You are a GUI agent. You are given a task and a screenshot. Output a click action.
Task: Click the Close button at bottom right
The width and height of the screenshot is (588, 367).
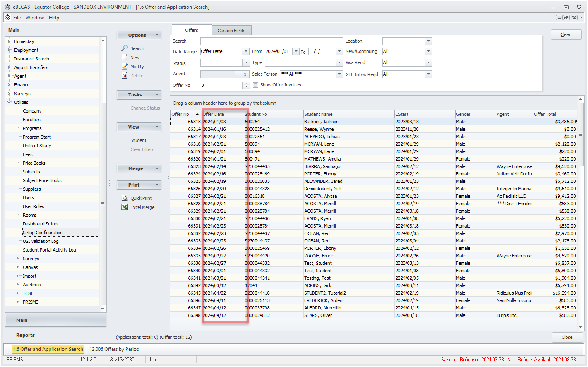click(x=566, y=337)
